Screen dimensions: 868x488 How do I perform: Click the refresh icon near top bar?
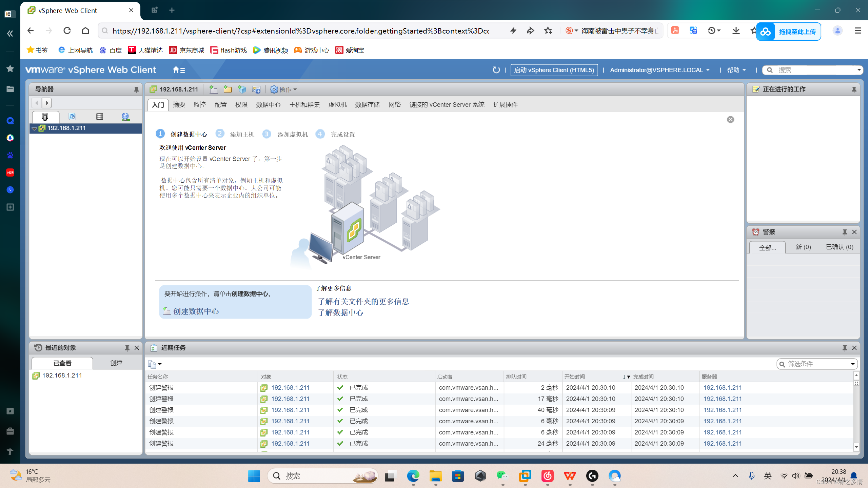coord(496,70)
